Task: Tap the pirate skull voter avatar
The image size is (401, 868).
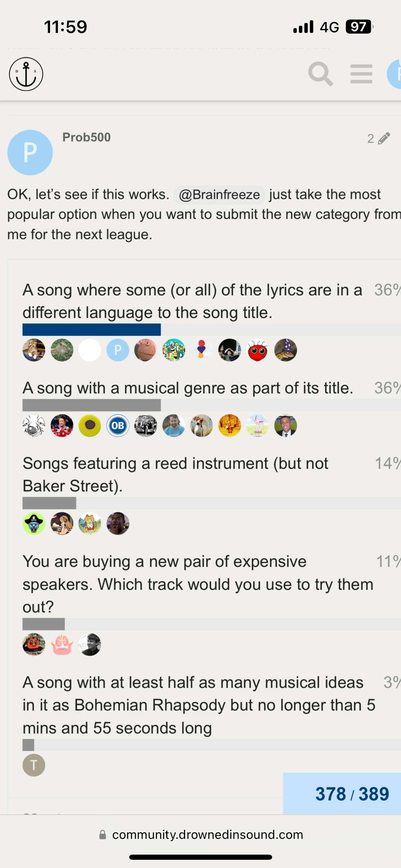Action: pyautogui.click(x=34, y=523)
